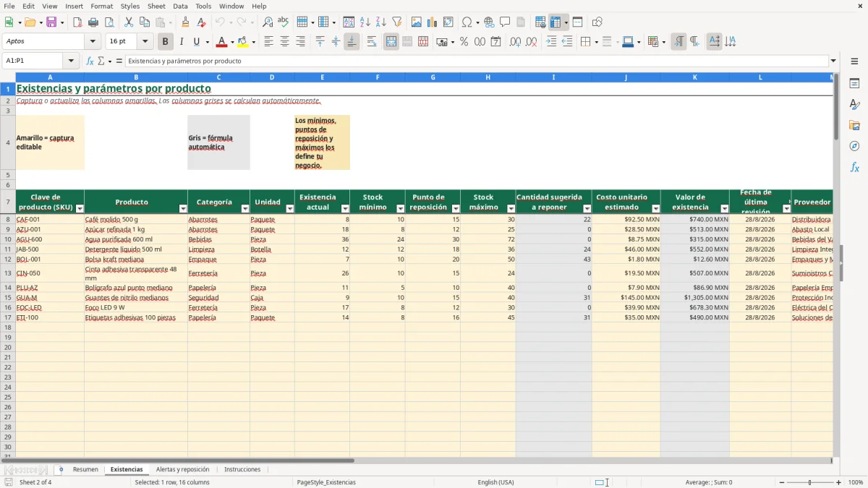Open Categoría column filter dropdown
This screenshot has width=868, height=488.
click(244, 208)
